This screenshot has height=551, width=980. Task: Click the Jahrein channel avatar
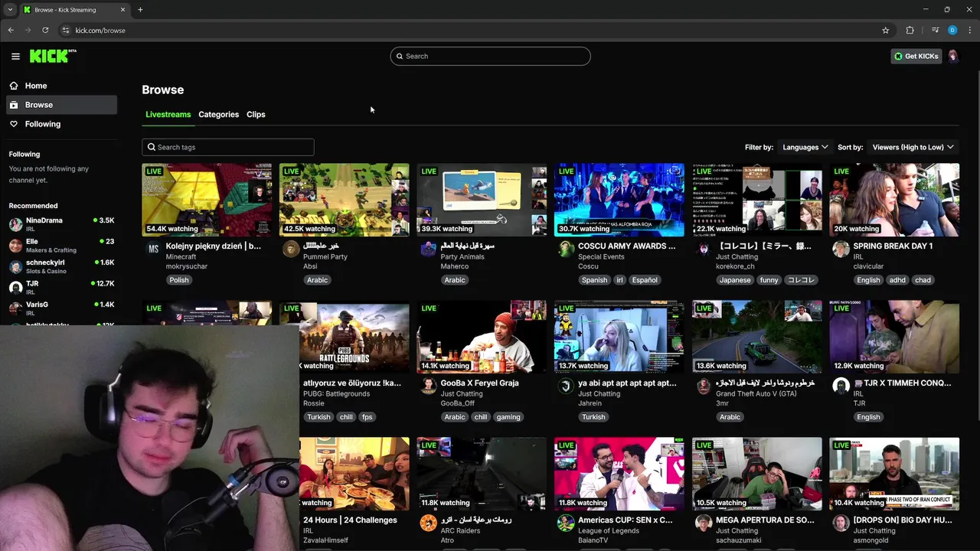[566, 386]
